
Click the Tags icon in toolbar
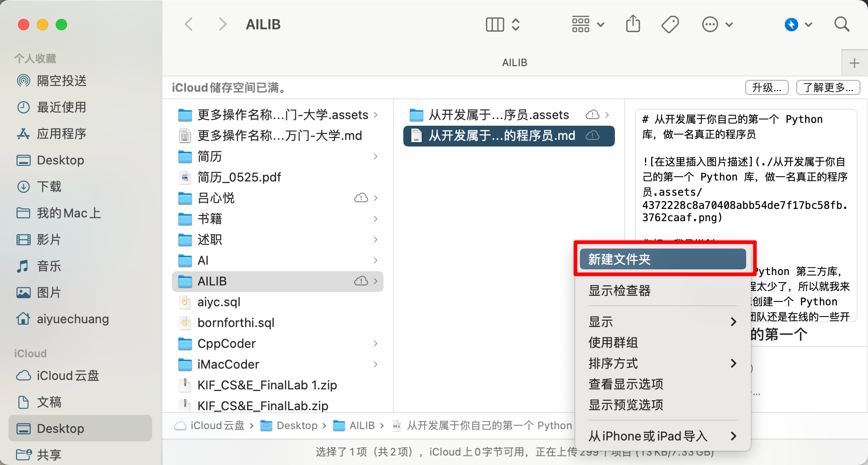[670, 24]
